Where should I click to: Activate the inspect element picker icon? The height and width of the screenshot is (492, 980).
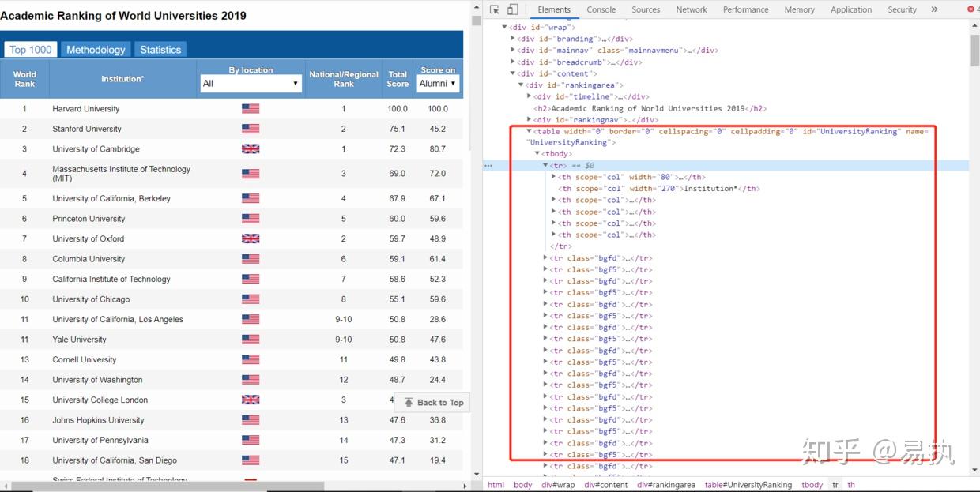(x=494, y=9)
